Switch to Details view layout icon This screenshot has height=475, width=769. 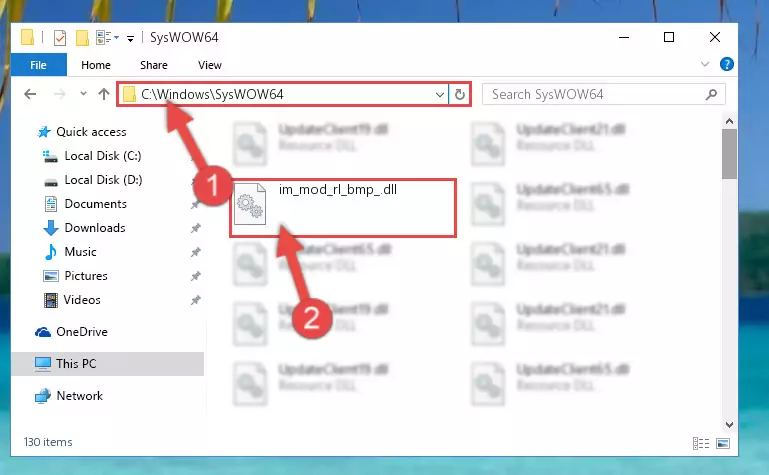point(701,444)
